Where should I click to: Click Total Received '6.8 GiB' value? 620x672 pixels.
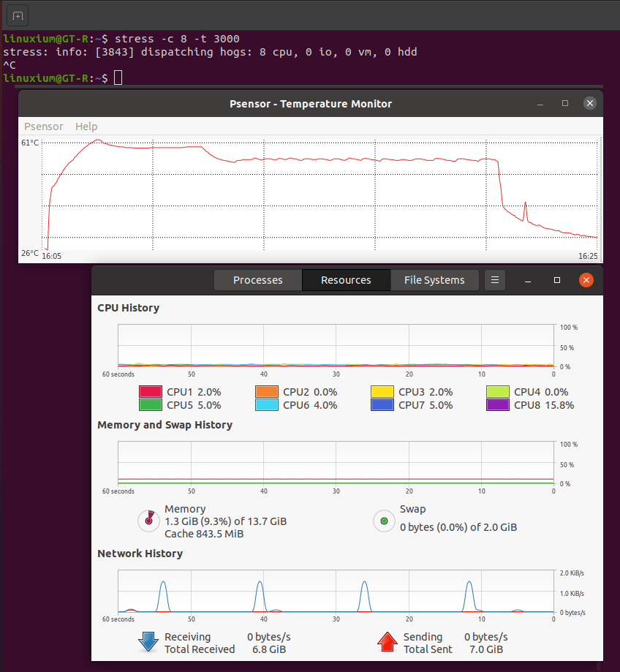pyautogui.click(x=269, y=649)
